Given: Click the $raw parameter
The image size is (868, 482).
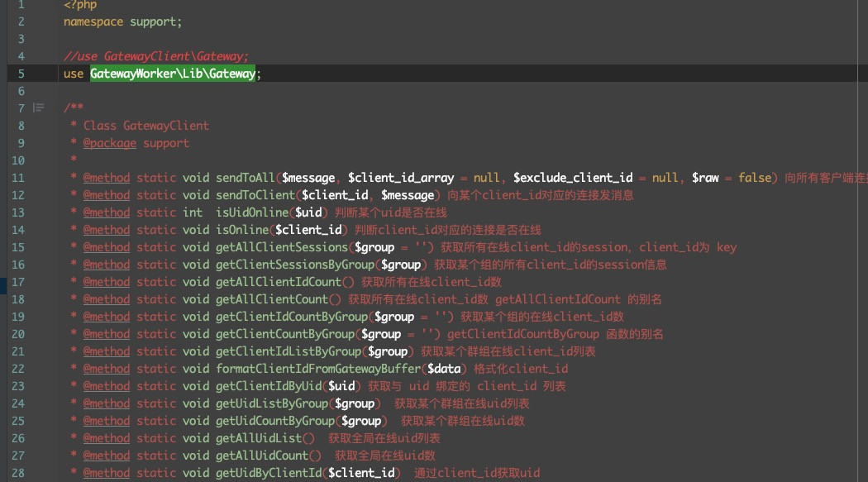Looking at the screenshot, I should pos(704,178).
